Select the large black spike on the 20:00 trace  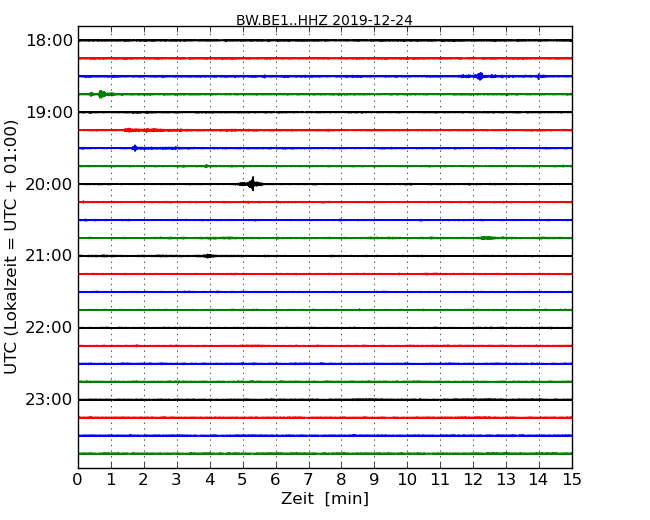coord(252,184)
